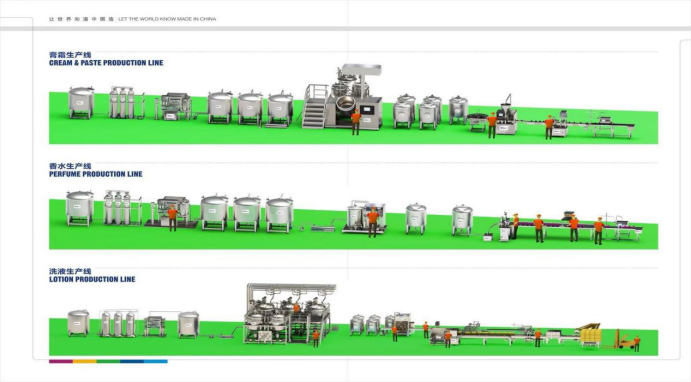Click the 'LOTION PRODUCTION LINE' heading
691x382 pixels.
pyautogui.click(x=92, y=279)
